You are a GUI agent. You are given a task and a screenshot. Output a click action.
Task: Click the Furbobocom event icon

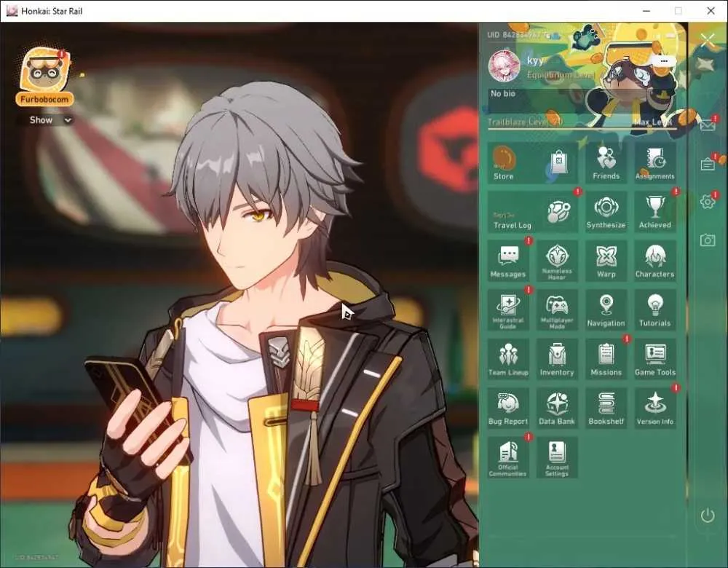click(44, 75)
